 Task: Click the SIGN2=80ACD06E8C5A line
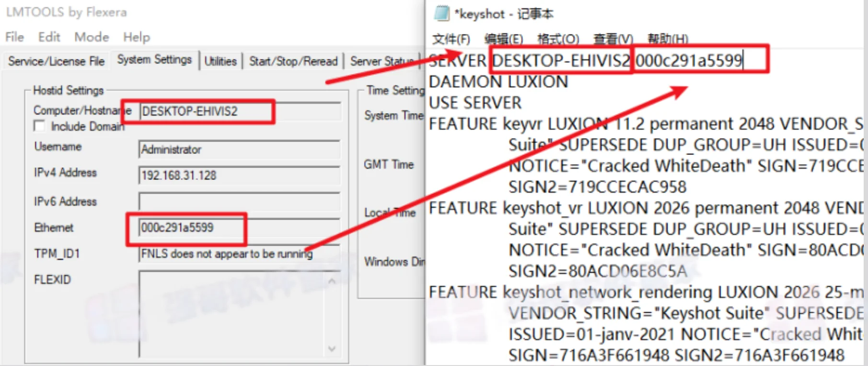tap(597, 271)
